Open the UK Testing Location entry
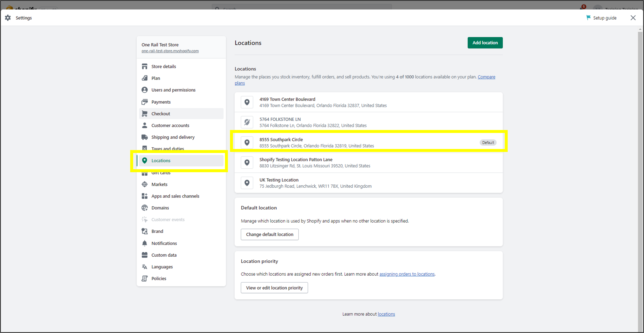644x333 pixels. 279,180
